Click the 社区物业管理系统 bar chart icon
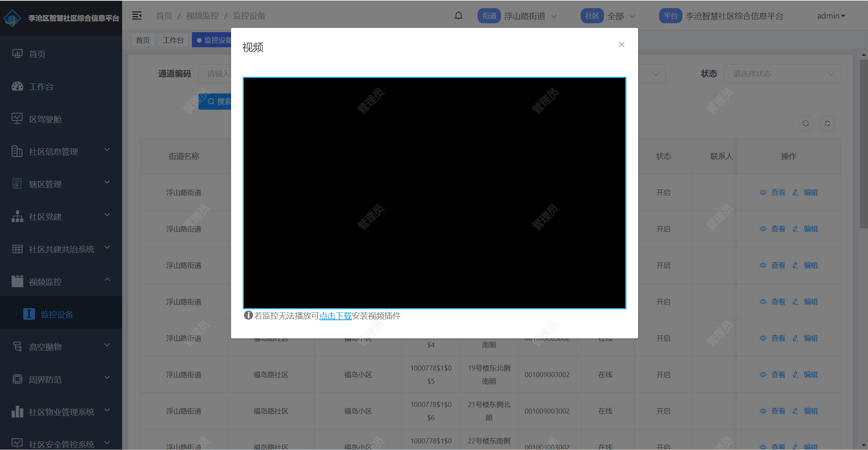The image size is (868, 450). click(17, 412)
